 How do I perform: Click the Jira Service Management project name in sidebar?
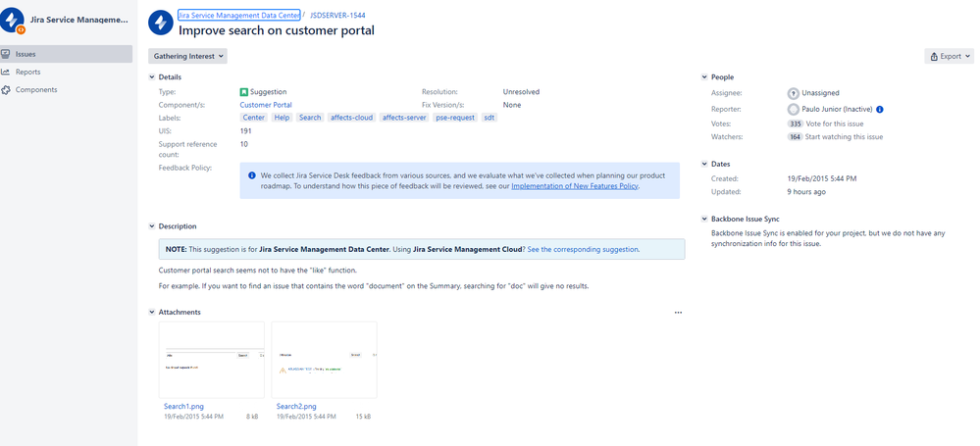pyautogui.click(x=79, y=20)
